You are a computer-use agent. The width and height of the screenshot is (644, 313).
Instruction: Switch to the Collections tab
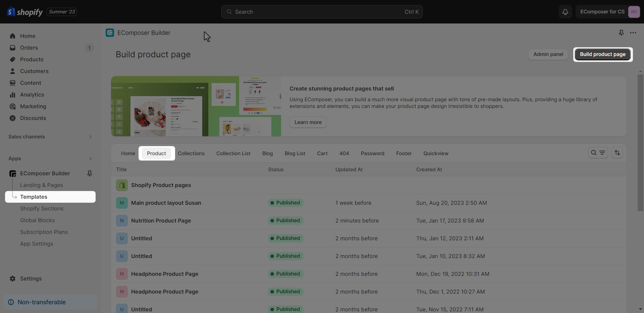tap(191, 153)
